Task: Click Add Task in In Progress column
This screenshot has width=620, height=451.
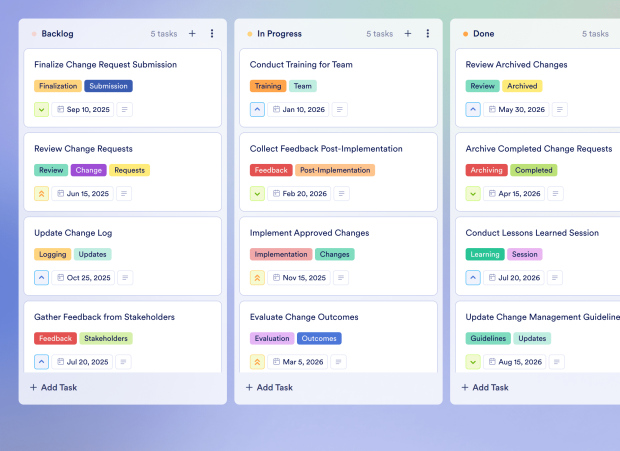Action: pyautogui.click(x=270, y=387)
